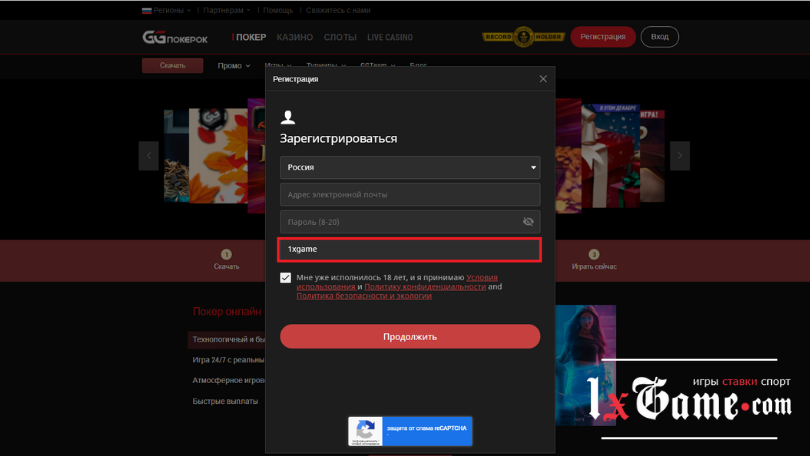The height and width of the screenshot is (456, 810).
Task: Open the КАЗИНО tab
Action: point(294,37)
